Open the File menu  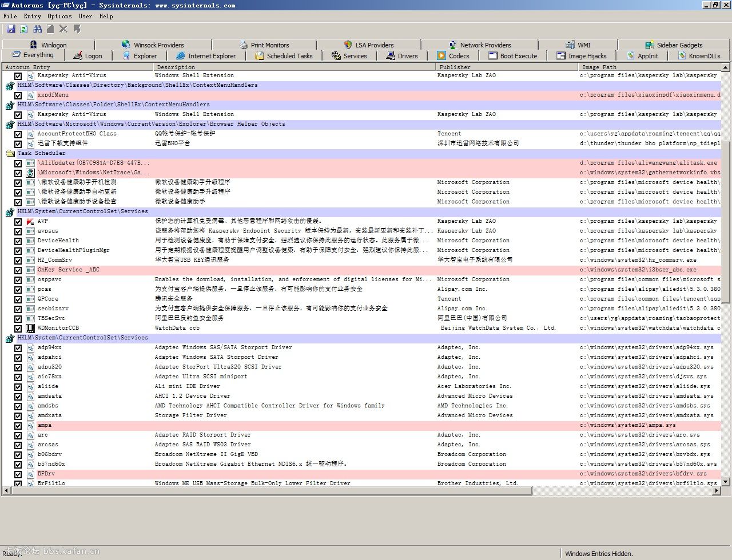[10, 16]
